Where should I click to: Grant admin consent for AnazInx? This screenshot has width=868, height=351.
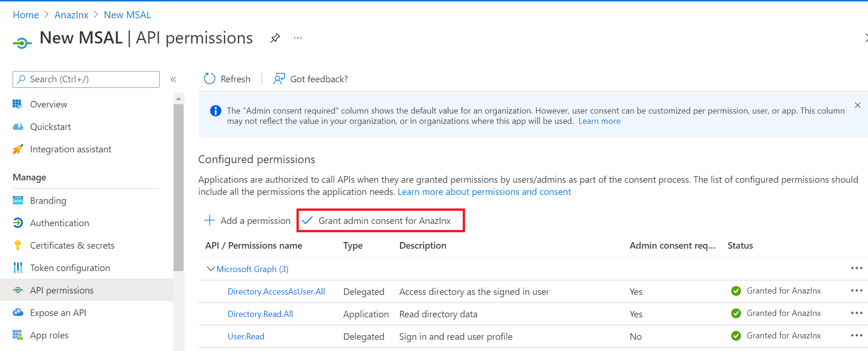coord(380,221)
